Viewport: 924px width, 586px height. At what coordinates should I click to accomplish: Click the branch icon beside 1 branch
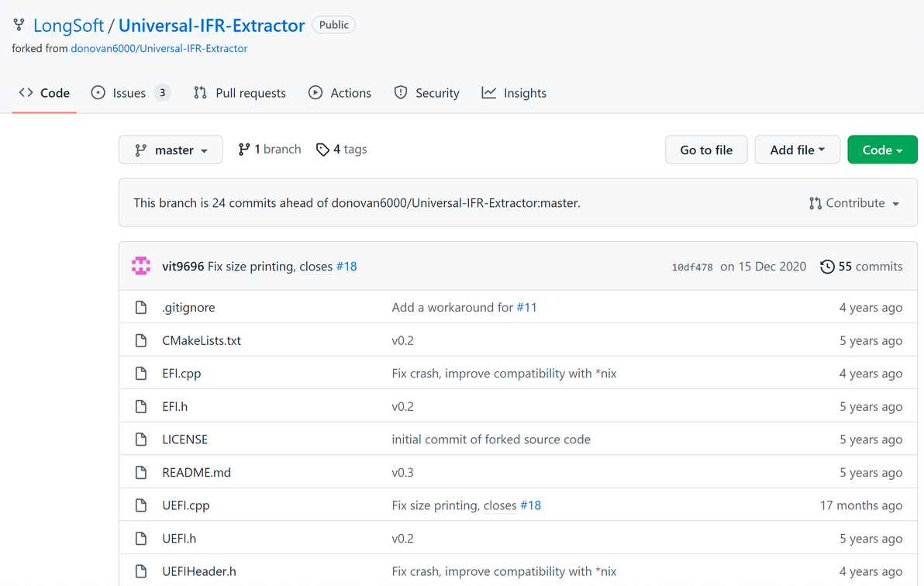(x=244, y=150)
